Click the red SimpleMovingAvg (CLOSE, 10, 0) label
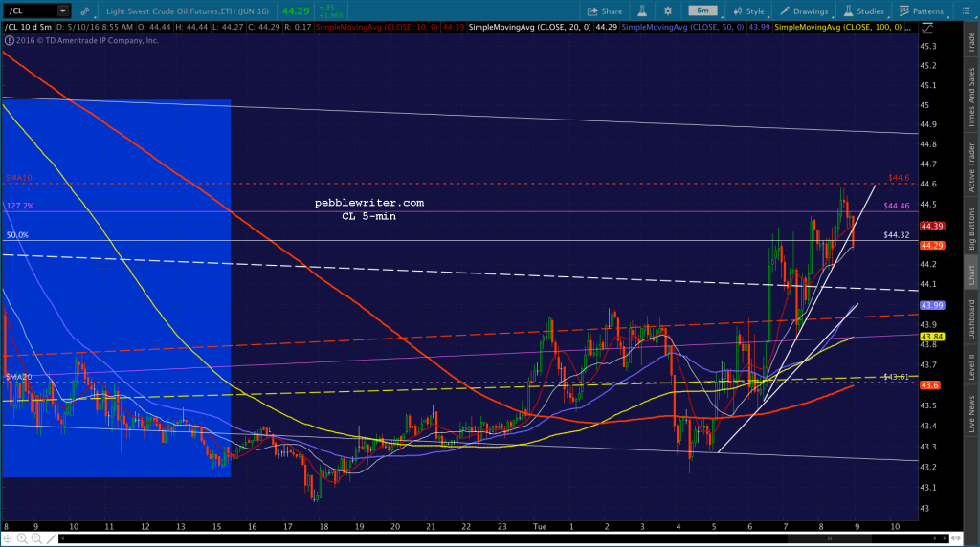Viewport: 980px width, 547px height. tap(377, 28)
